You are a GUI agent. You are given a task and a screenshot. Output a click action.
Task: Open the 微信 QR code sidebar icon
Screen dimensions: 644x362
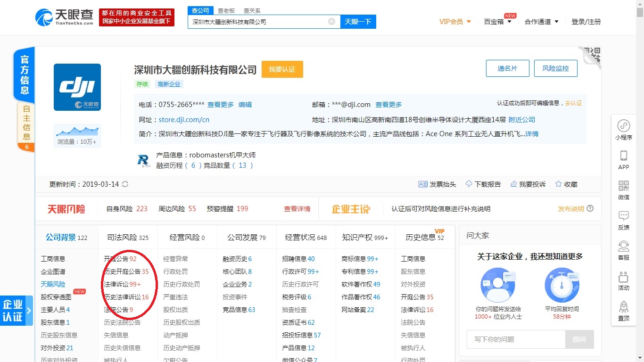click(x=624, y=190)
